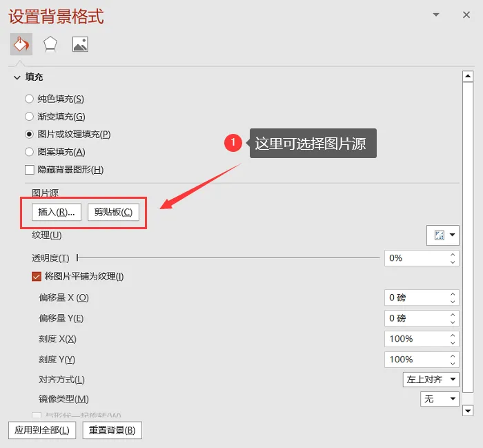
Task: Click the 镜像类型(M) label
Action: [x=63, y=399]
